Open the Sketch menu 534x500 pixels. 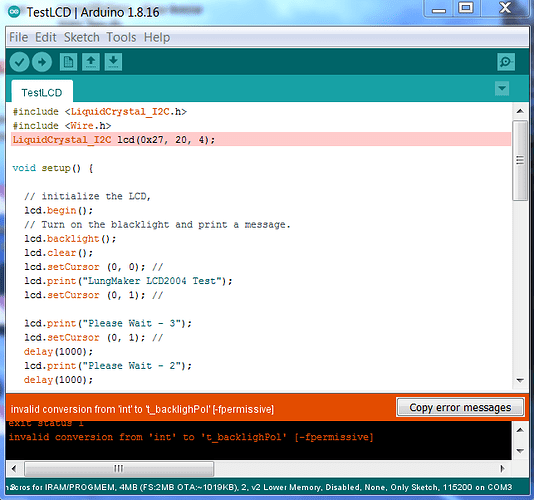82,37
